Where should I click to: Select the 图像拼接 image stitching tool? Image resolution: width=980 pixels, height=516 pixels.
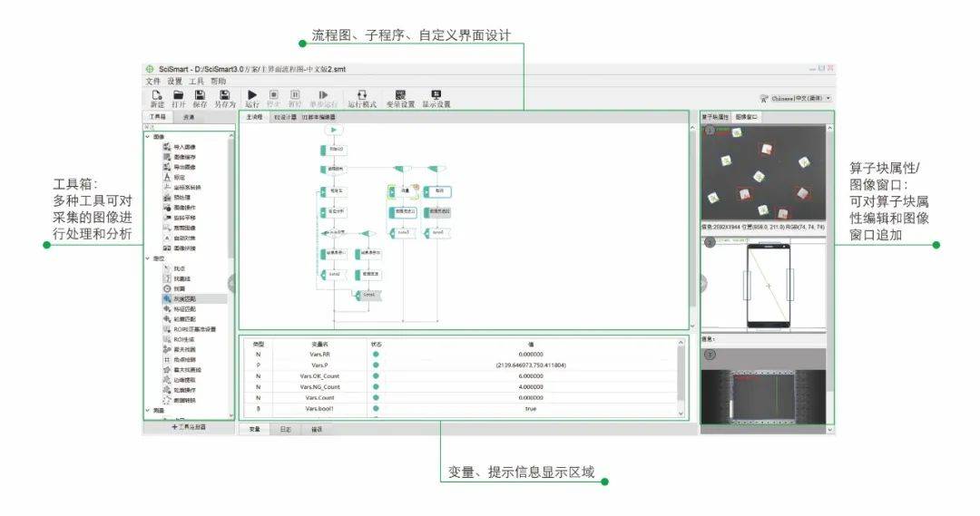(180, 248)
